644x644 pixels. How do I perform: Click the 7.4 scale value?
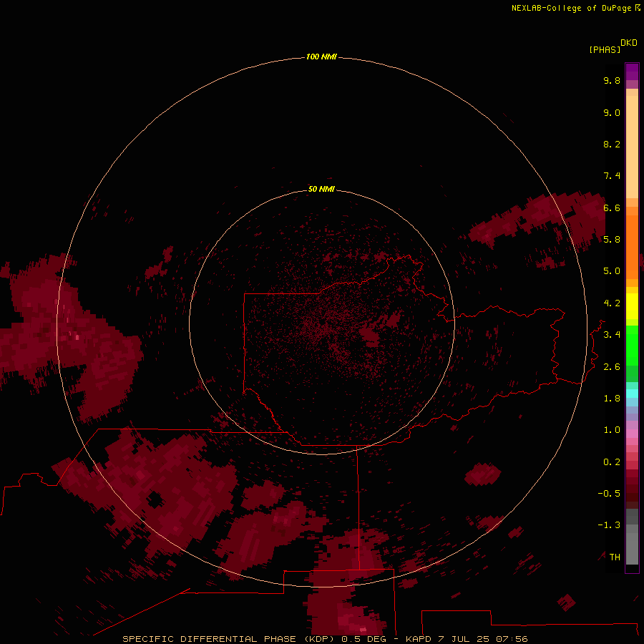612,176
